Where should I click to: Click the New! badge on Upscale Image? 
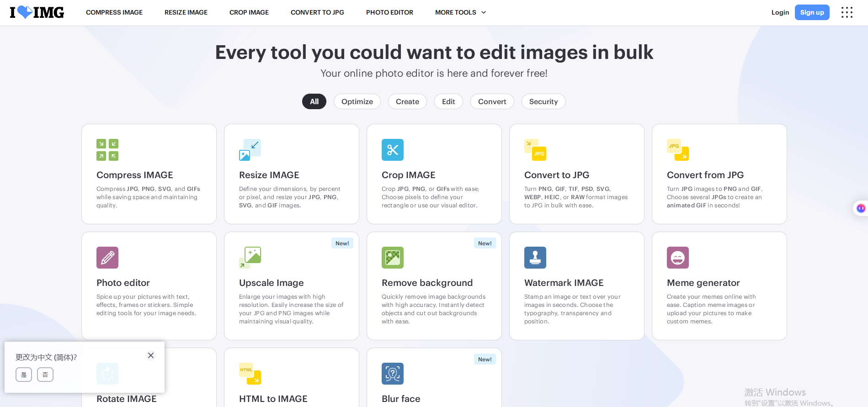click(342, 243)
